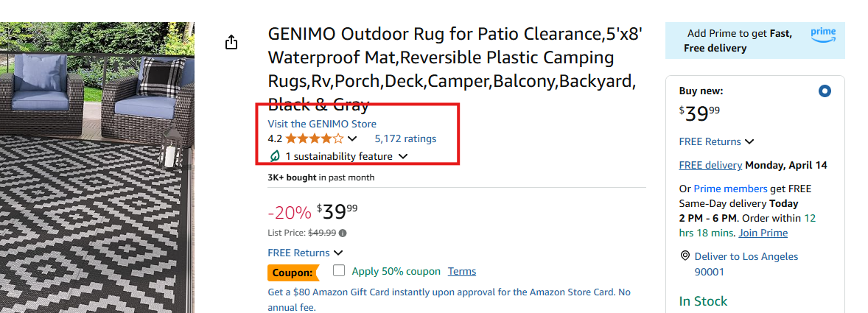
Task: Click the outdoor rug product image
Action: click(x=97, y=168)
